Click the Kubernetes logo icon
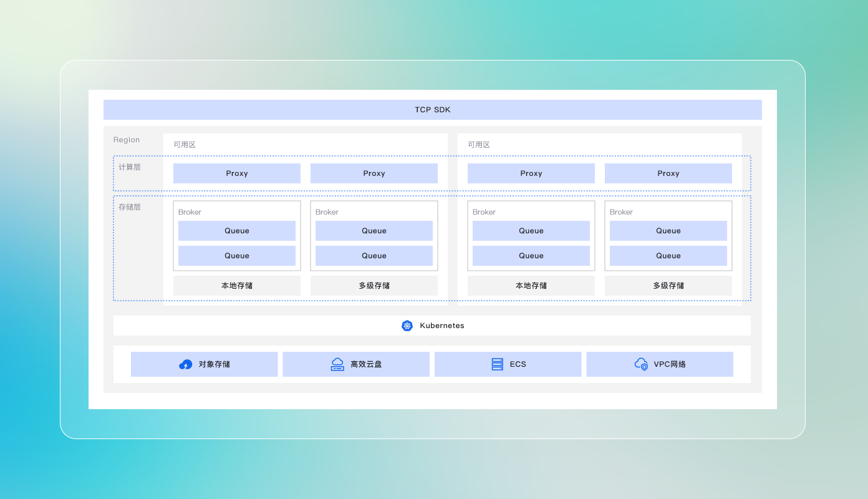 tap(407, 326)
